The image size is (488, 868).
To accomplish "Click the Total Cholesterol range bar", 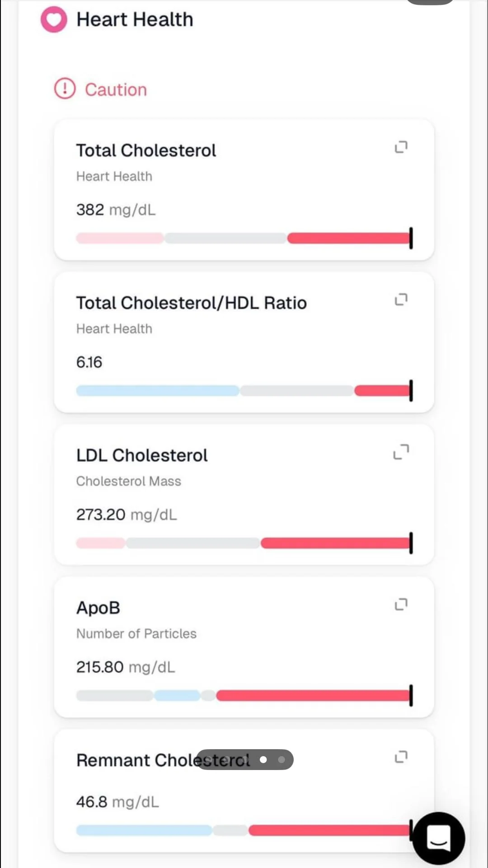I will tap(244, 238).
